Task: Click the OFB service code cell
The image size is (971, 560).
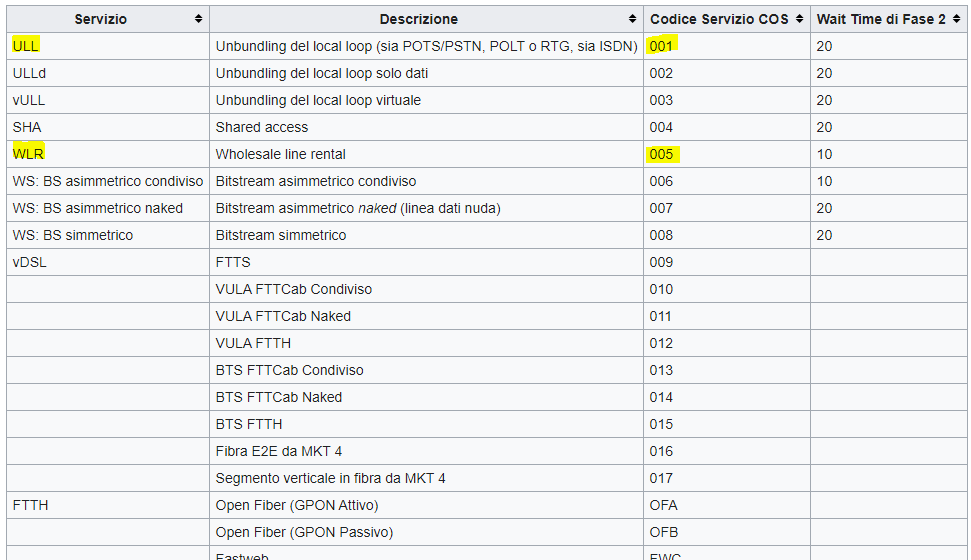Action: coord(664,532)
